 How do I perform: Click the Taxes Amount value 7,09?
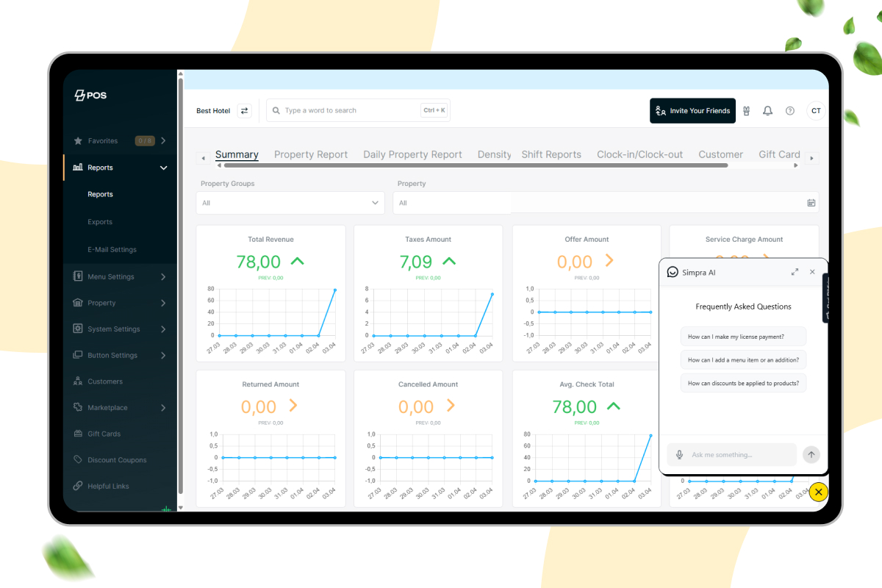point(416,262)
